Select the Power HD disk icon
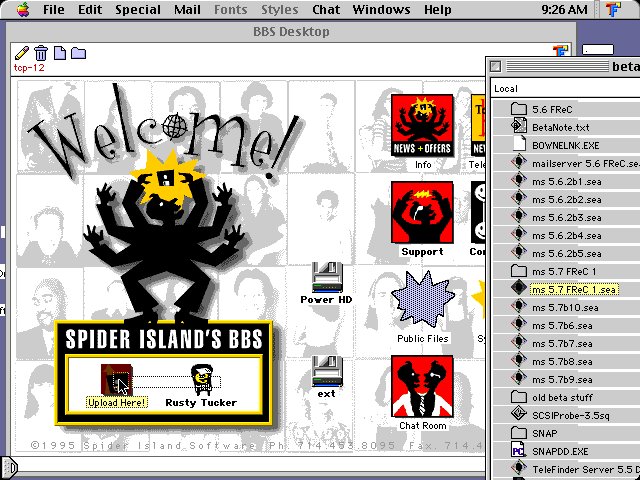 327,278
